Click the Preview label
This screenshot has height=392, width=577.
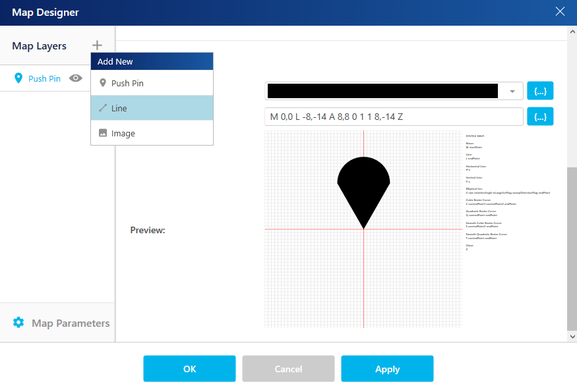point(148,230)
